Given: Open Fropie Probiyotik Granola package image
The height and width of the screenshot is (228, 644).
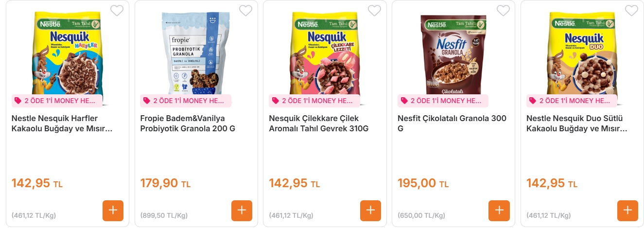Looking at the screenshot, I should click(196, 53).
